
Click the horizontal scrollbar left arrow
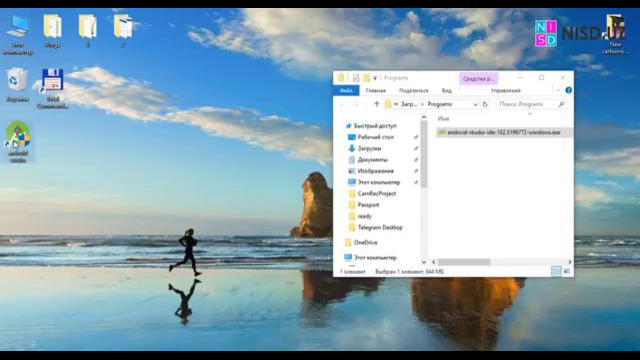pyautogui.click(x=433, y=262)
